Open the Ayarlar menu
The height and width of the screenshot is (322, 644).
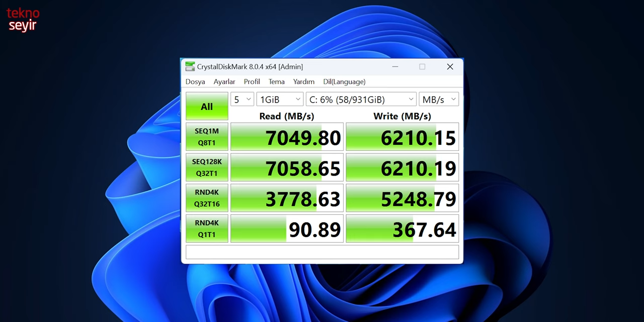[224, 82]
